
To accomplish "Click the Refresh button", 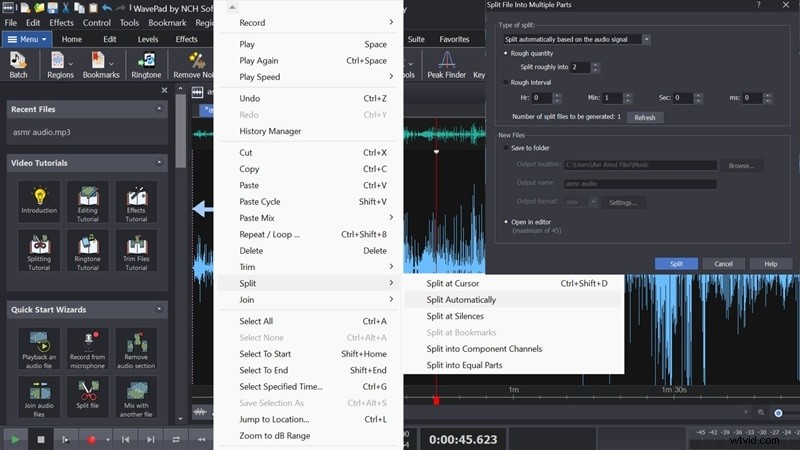I will [645, 117].
